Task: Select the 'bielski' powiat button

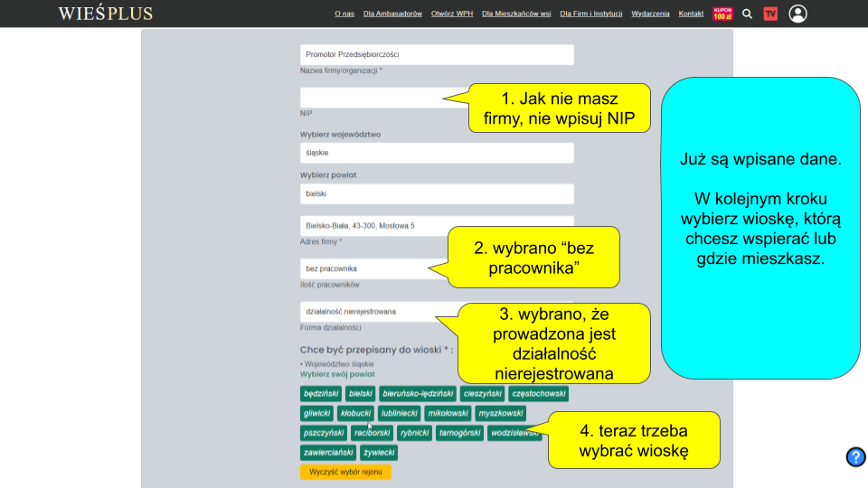Action: click(x=360, y=394)
